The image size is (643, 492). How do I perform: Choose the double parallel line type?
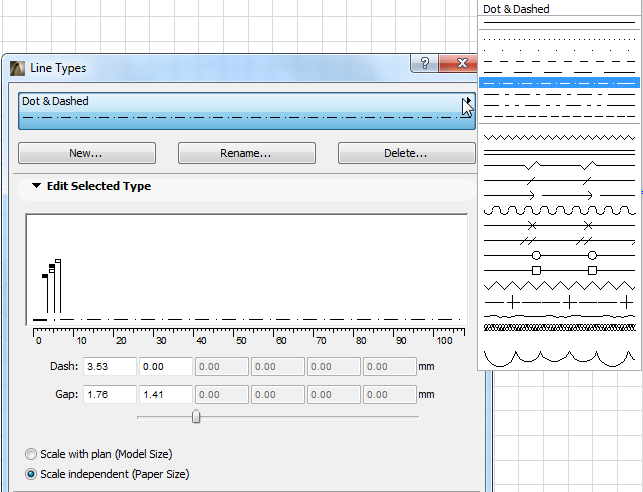559,153
